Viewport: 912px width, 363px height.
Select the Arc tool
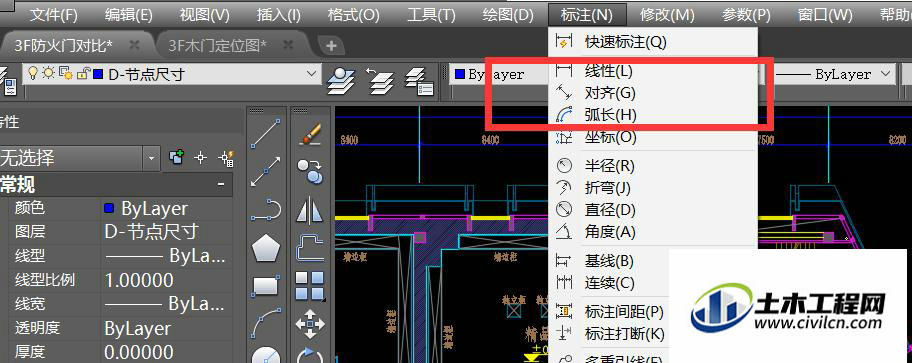[x=266, y=323]
